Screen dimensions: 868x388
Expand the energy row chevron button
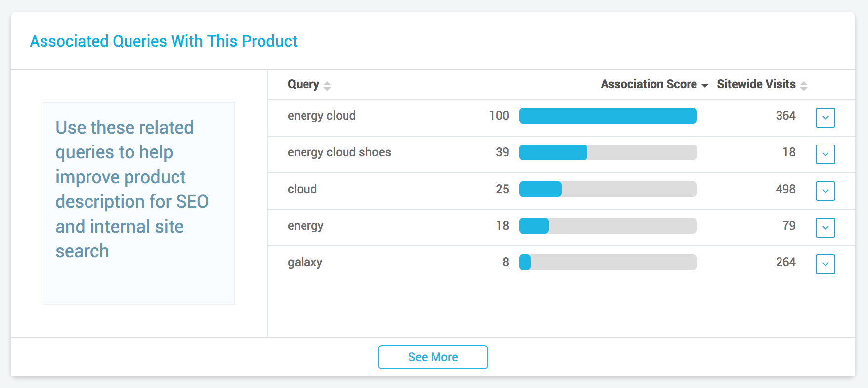click(x=825, y=228)
